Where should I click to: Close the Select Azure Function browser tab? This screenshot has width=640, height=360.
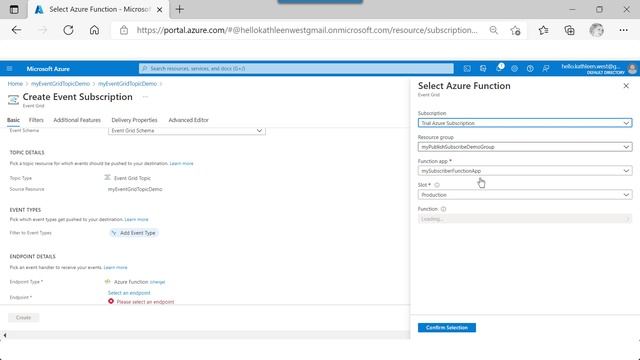tap(160, 9)
